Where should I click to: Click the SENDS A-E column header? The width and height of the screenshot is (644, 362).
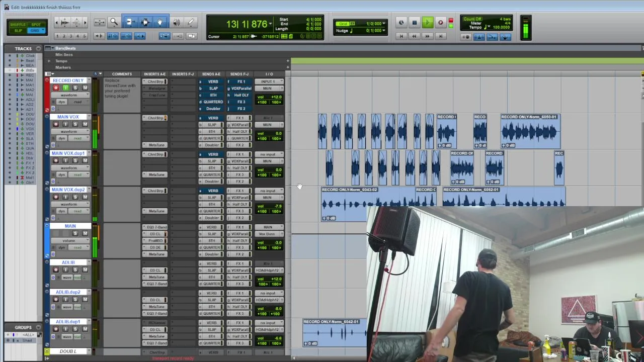211,74
